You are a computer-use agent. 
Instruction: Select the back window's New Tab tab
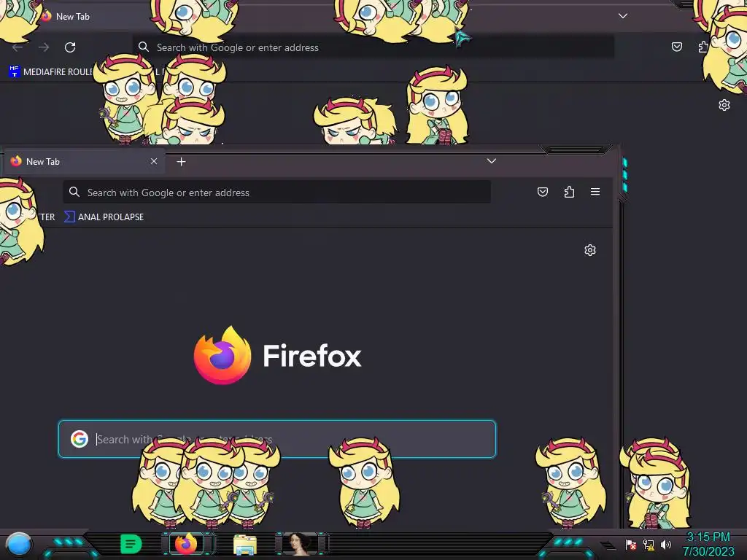tap(73, 16)
